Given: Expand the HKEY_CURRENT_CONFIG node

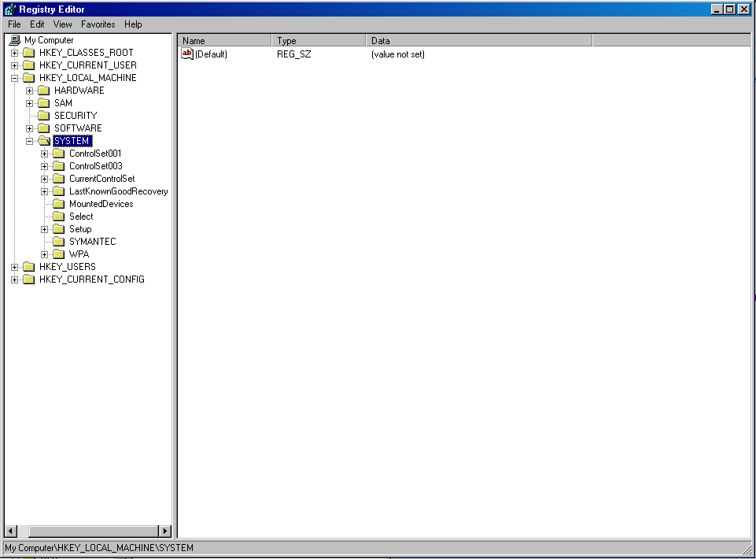Looking at the screenshot, I should (14, 279).
